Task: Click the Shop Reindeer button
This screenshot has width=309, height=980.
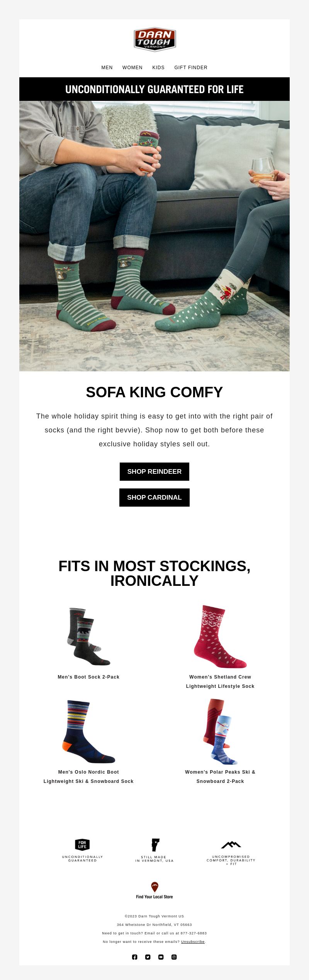Action: tap(154, 471)
